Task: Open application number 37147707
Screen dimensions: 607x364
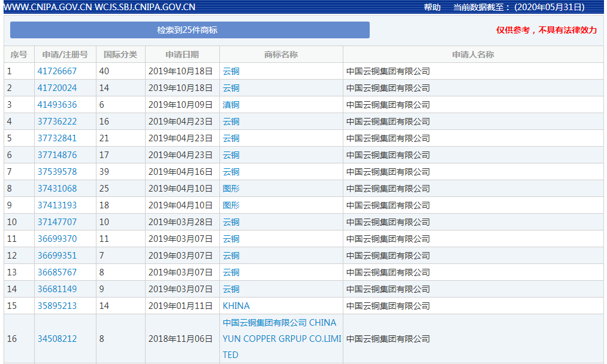Action: click(57, 222)
